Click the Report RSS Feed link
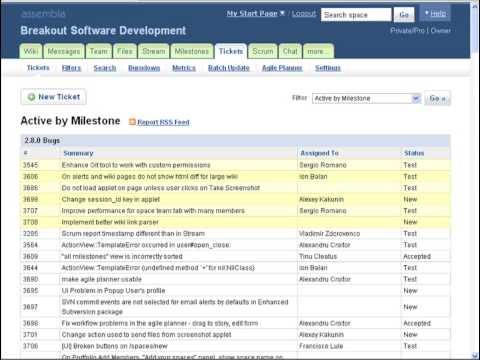 pos(163,122)
